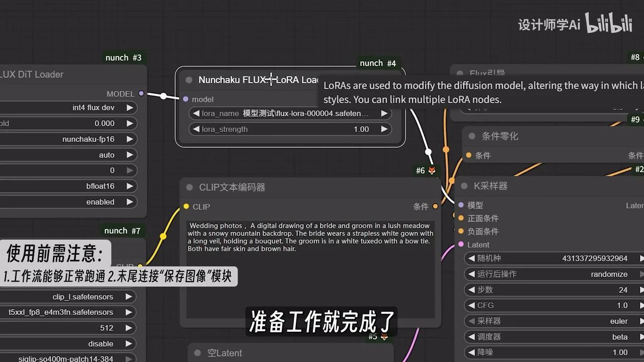Click the 条件 input dot on 条件零化 node
The height and width of the screenshot is (362, 644).
[468, 155]
